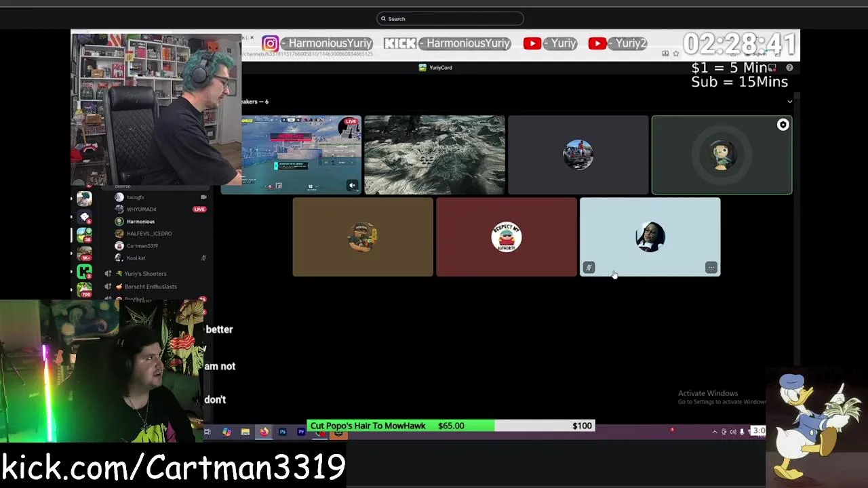Join the Yuriy's Shooters voice channel

[145, 274]
